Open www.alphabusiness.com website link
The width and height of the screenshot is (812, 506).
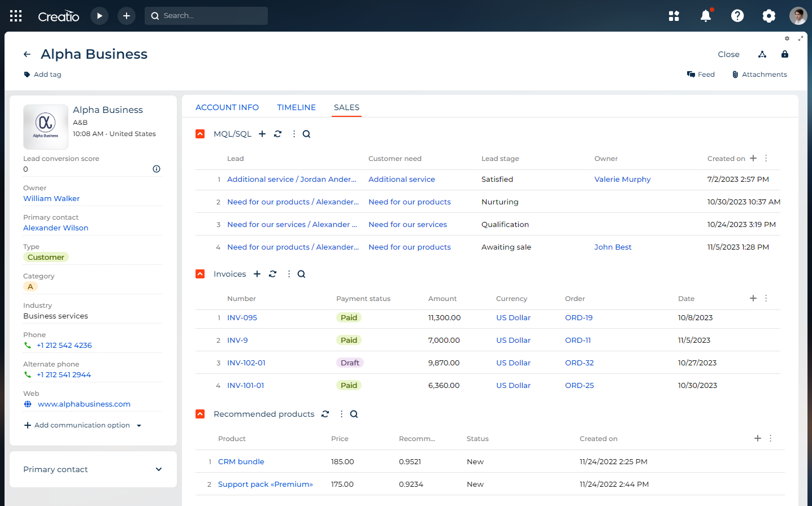[84, 404]
